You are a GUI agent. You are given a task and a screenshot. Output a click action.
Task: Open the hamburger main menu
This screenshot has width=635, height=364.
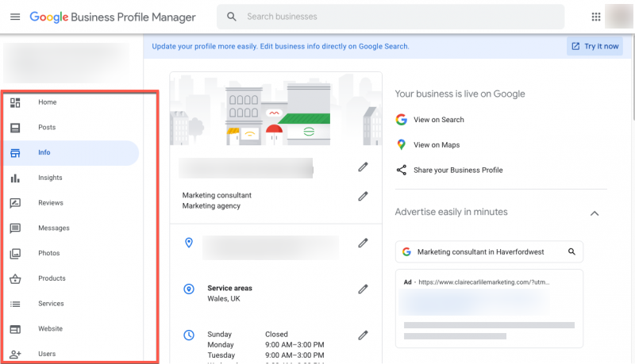15,17
